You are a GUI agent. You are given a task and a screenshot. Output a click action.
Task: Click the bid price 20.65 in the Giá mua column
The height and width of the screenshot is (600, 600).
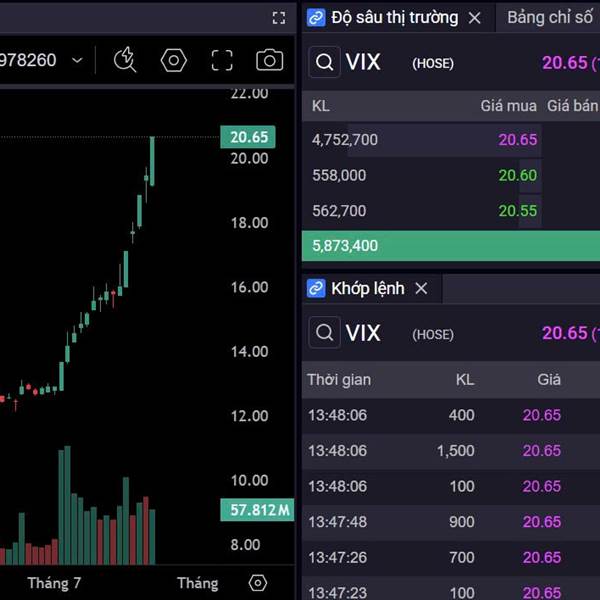point(518,140)
